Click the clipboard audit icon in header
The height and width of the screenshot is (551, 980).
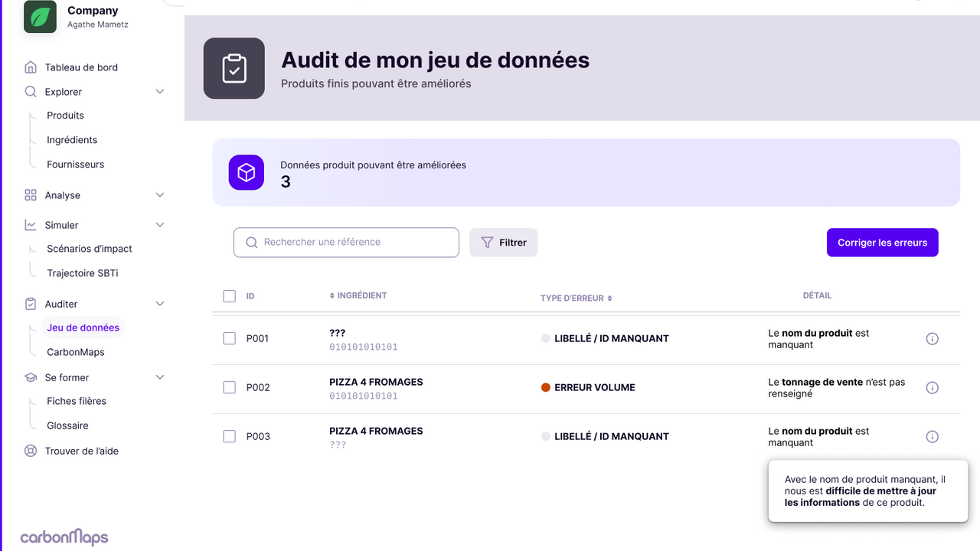point(234,68)
